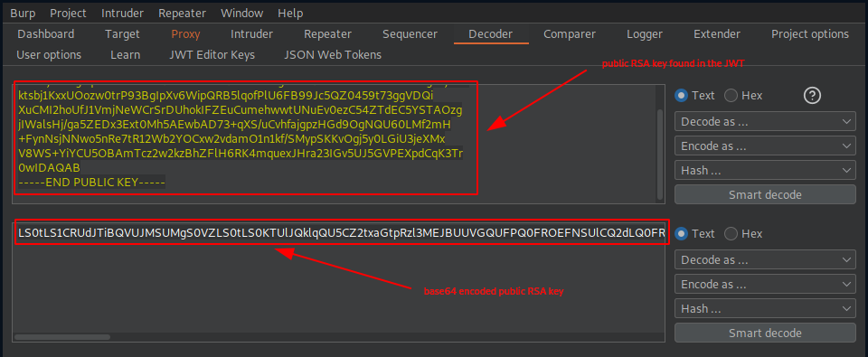Click the upper panel vertical scrollbar

[659, 154]
